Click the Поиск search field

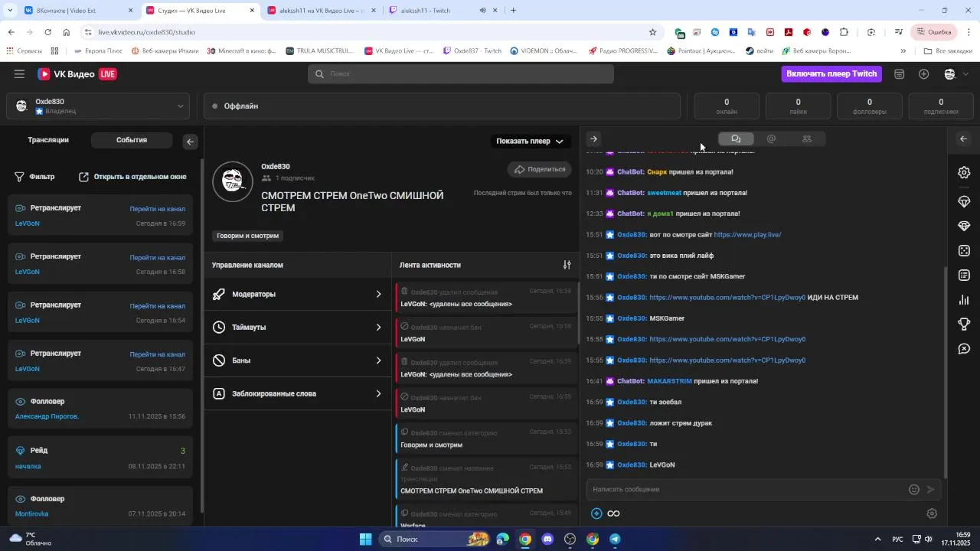tap(461, 74)
